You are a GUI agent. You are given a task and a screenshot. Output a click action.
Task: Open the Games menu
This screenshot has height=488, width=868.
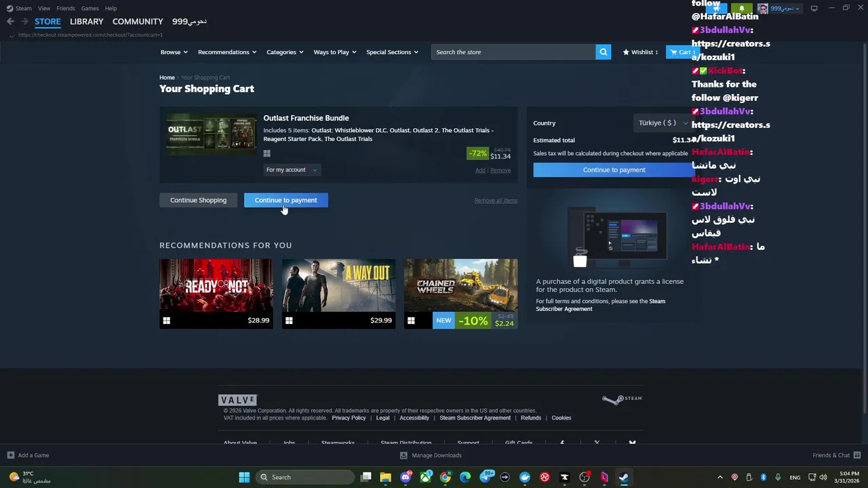pos(90,8)
